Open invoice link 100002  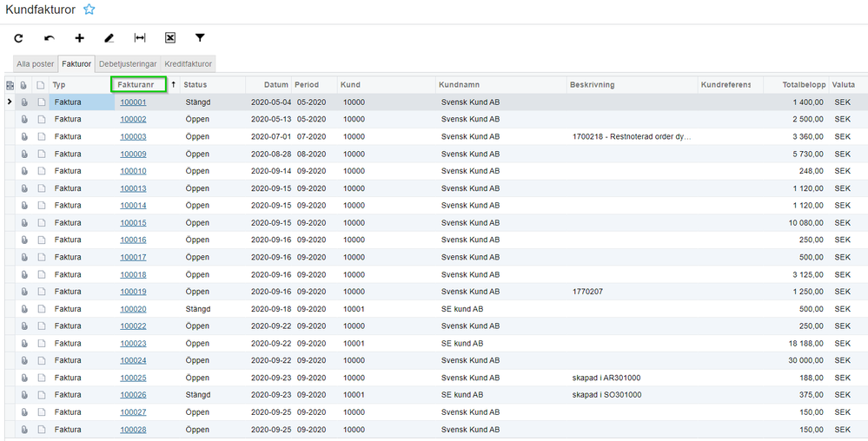click(134, 120)
